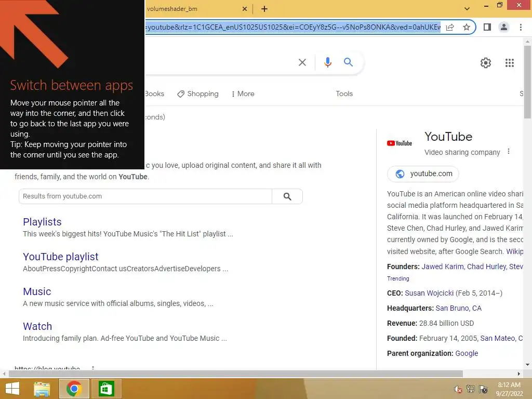Click the YouTube logo thumbnail

coord(400,143)
